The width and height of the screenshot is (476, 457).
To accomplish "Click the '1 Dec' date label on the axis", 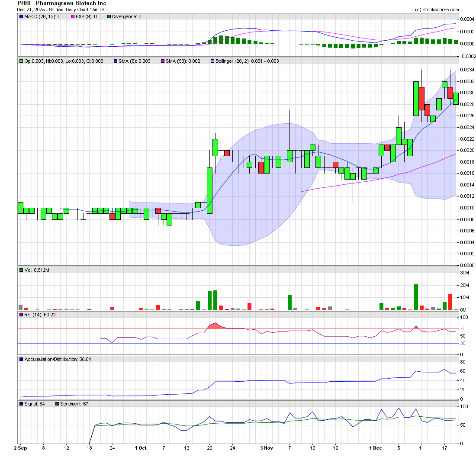I will pos(376,448).
